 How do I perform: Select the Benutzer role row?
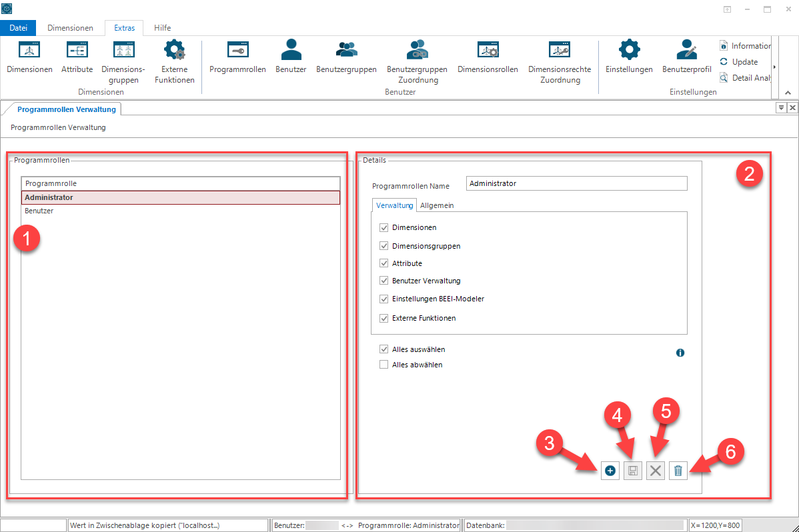coord(180,211)
